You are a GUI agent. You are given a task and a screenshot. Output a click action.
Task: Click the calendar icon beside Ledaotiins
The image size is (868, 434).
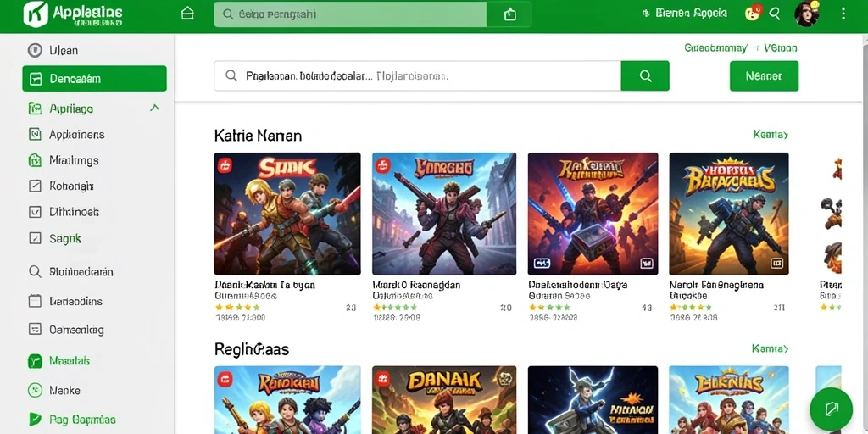pos(34,301)
